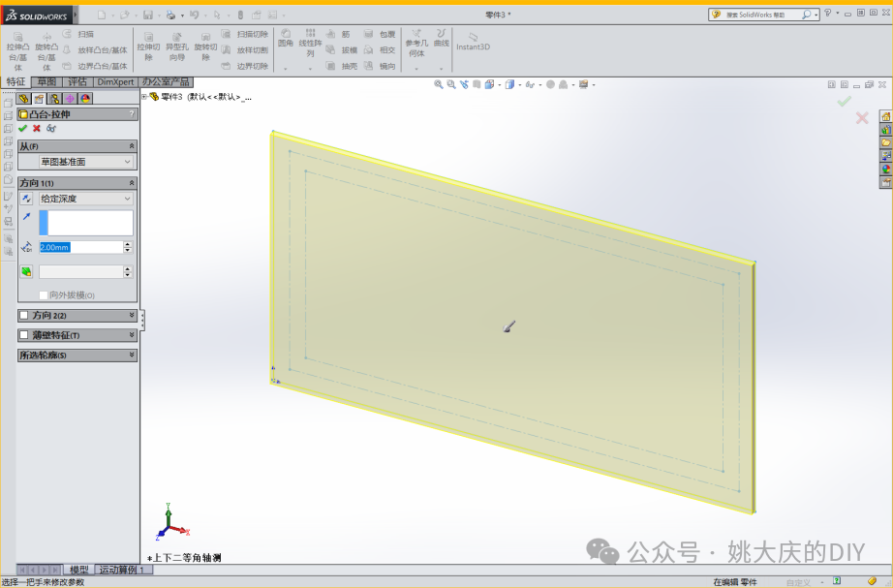893x588 pixels.
Task: Open the ConfigurationManager tab
Action: 54,99
